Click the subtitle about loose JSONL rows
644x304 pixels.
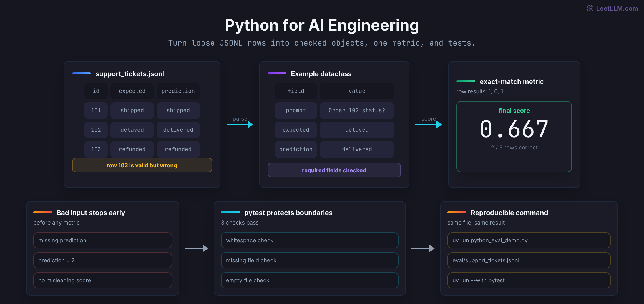point(322,43)
